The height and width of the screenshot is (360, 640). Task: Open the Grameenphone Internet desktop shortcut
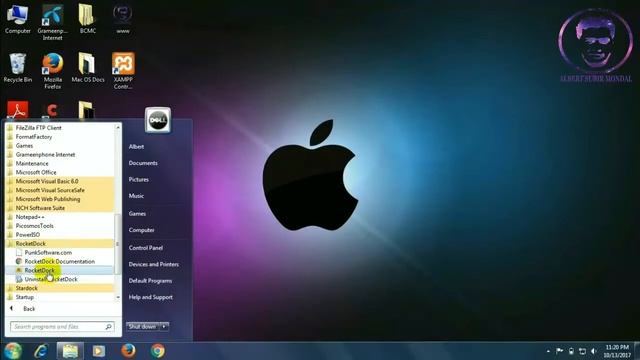click(x=53, y=21)
